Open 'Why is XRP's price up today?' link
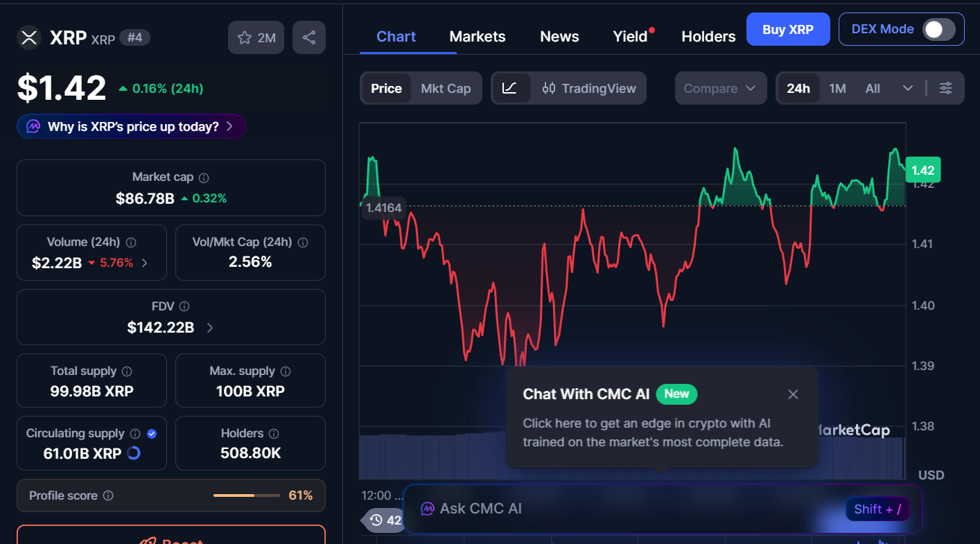The image size is (980, 544). pos(131,126)
